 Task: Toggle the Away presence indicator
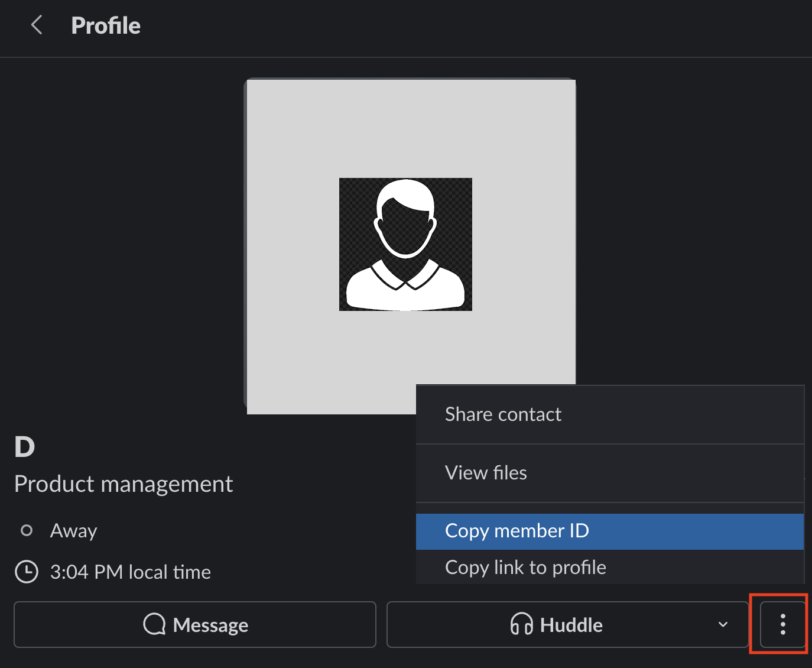[27, 530]
